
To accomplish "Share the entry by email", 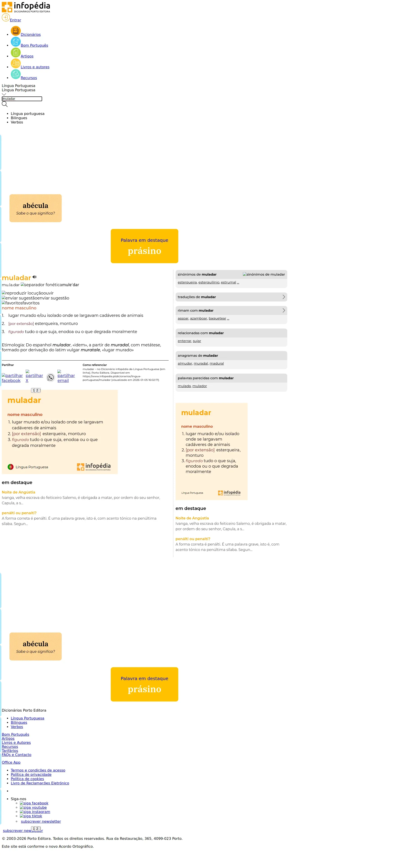I will pyautogui.click(x=66, y=376).
